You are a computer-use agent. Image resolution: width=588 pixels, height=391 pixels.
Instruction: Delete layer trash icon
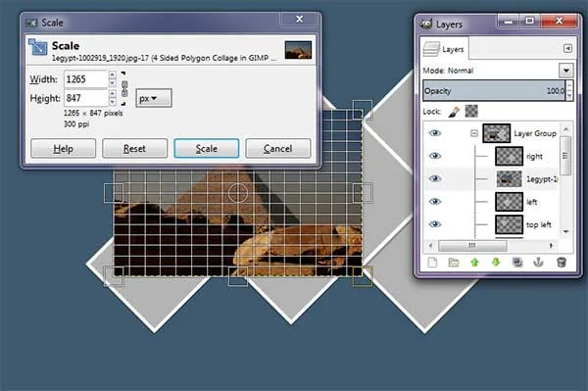[x=561, y=262]
